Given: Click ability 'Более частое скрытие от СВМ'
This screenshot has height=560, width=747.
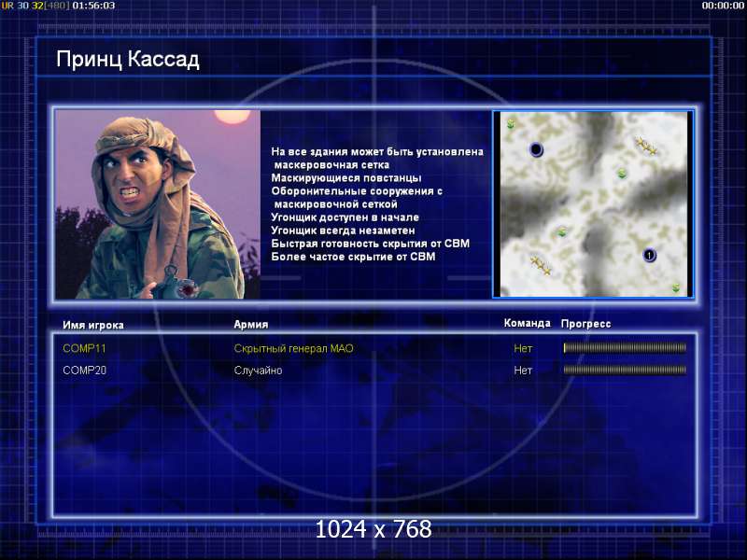Looking at the screenshot, I should (x=353, y=257).
